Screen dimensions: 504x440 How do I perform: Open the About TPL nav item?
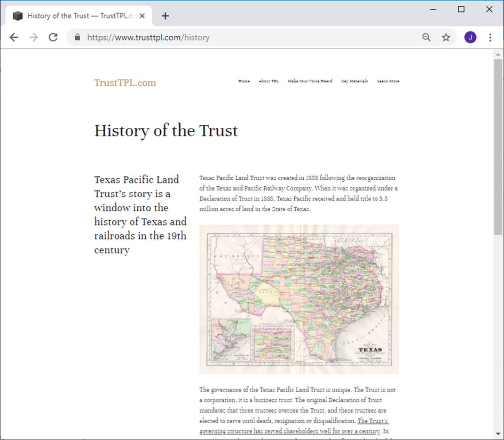[268, 81]
